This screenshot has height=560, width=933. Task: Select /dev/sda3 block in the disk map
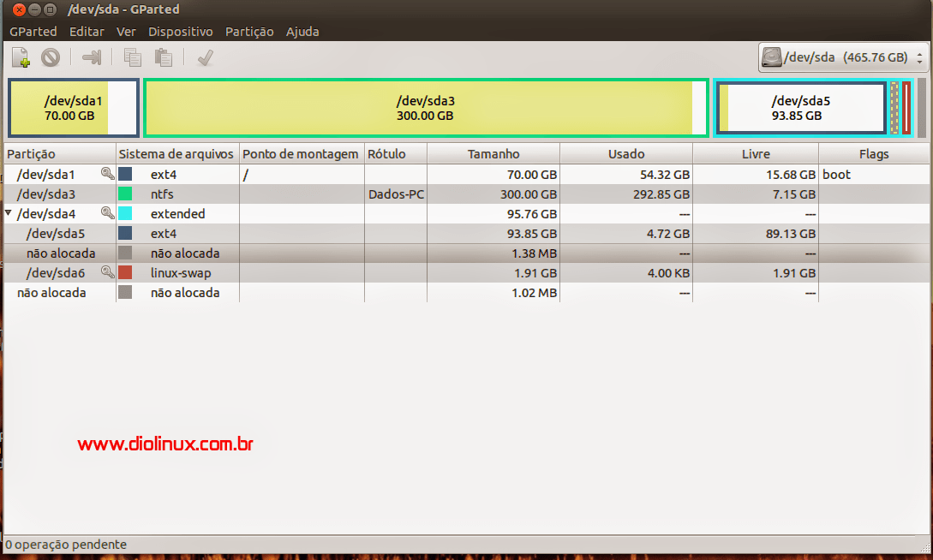click(425, 108)
